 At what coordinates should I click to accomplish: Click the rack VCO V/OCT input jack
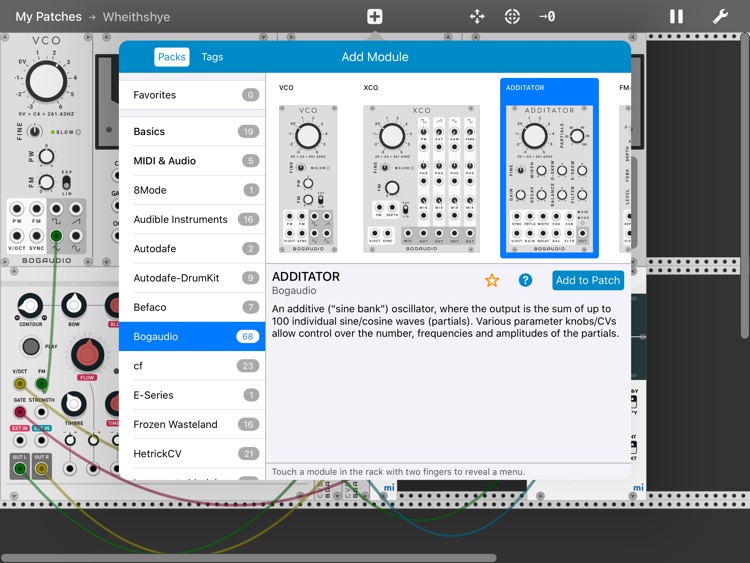[x=17, y=236]
